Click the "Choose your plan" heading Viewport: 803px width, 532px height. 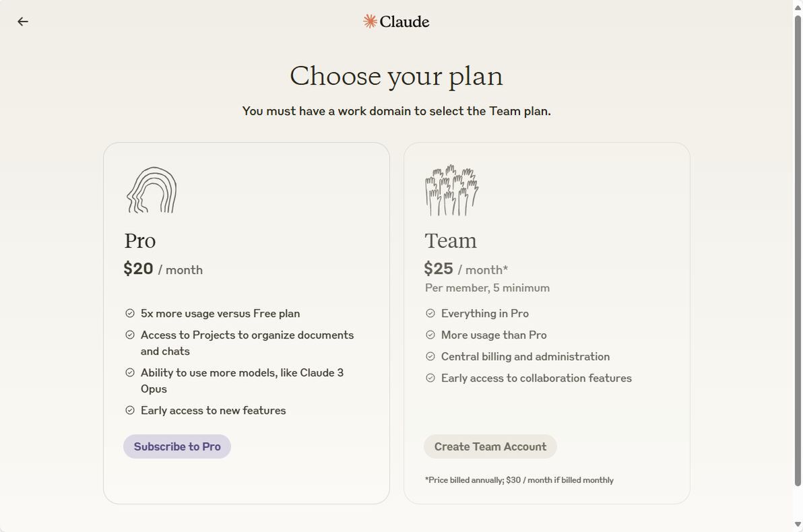[x=396, y=76]
